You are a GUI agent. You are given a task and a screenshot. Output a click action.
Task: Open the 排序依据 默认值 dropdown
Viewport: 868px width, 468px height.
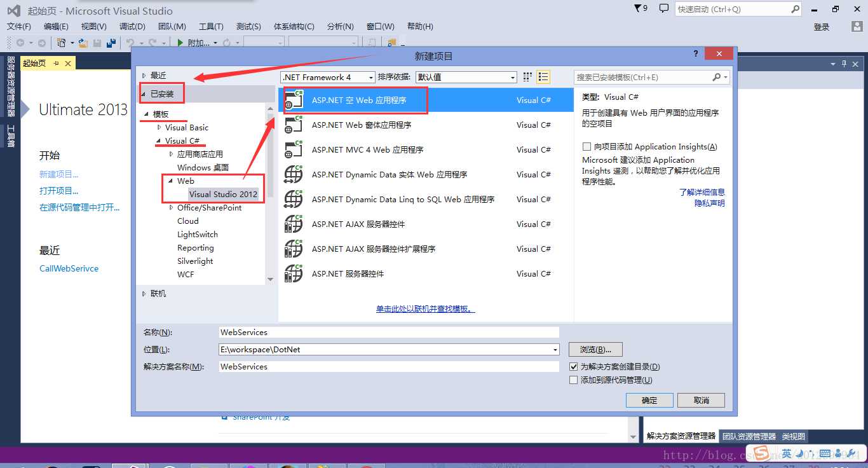click(466, 77)
